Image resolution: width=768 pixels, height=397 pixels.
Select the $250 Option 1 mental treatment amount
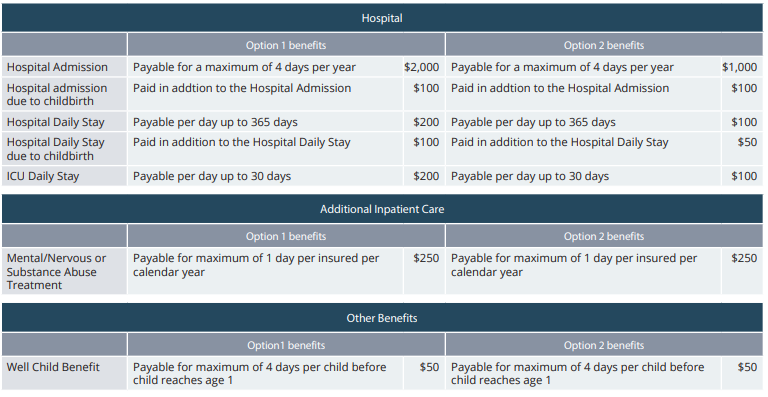pyautogui.click(x=426, y=258)
